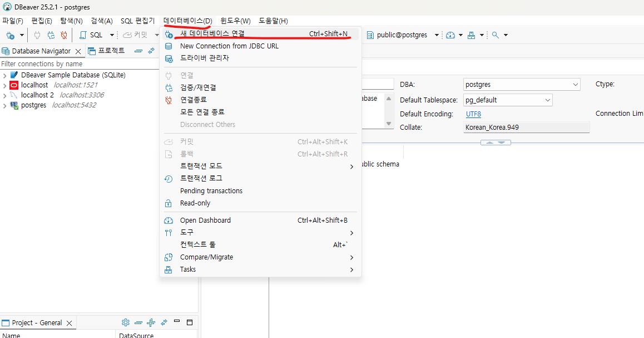Image resolution: width=644 pixels, height=338 pixels.
Task: Select postgres connection tree item
Action: 34,105
